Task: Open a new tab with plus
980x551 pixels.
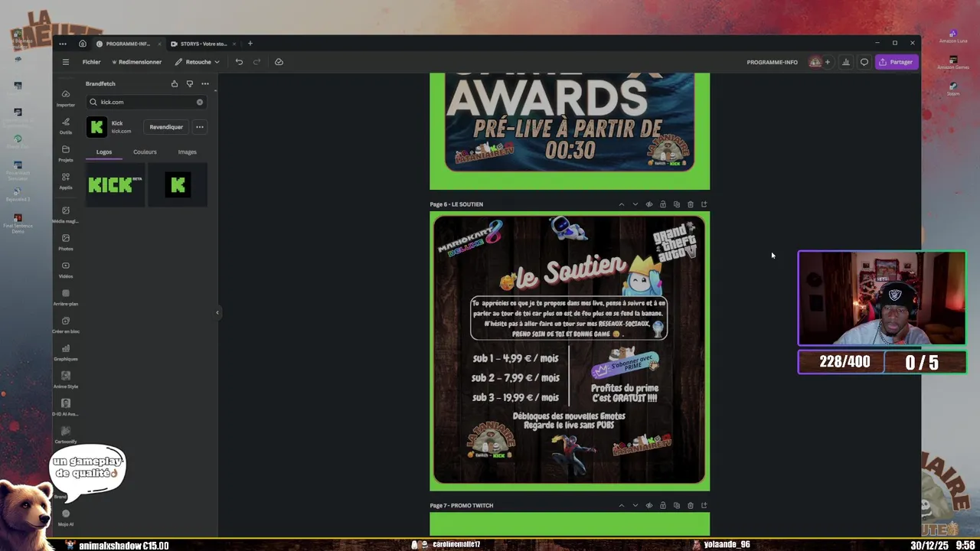Action: coord(250,44)
